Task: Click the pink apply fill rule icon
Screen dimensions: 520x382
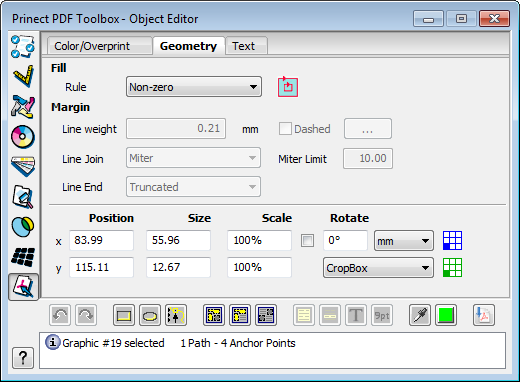Action: [x=288, y=87]
